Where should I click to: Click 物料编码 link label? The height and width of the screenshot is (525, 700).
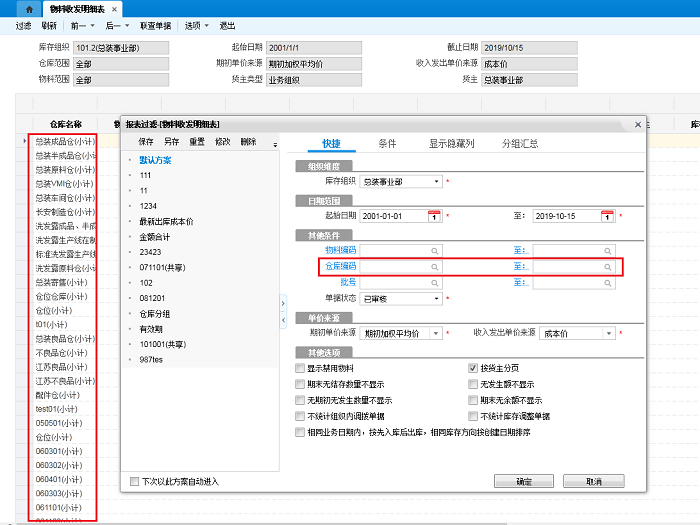click(341, 250)
